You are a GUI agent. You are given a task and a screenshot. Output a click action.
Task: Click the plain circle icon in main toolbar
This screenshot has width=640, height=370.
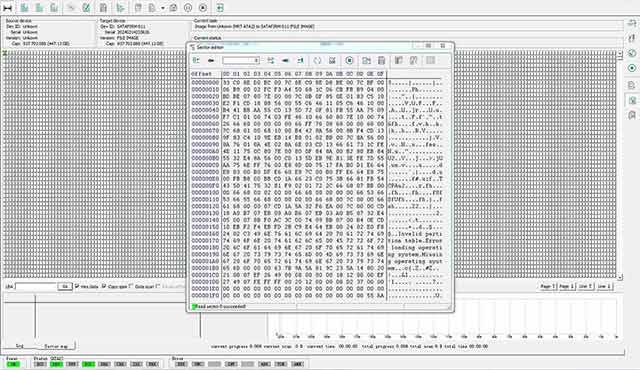[188, 8]
